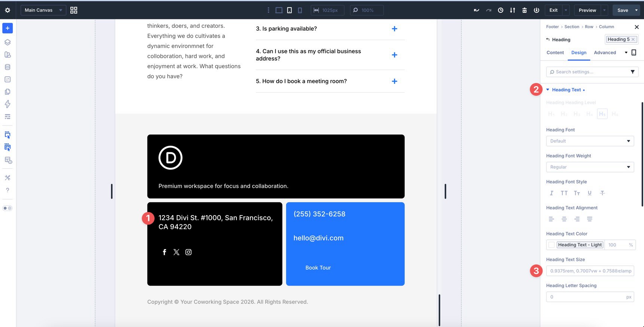
Task: Open the portability import/export arrows icon
Action: click(512, 10)
